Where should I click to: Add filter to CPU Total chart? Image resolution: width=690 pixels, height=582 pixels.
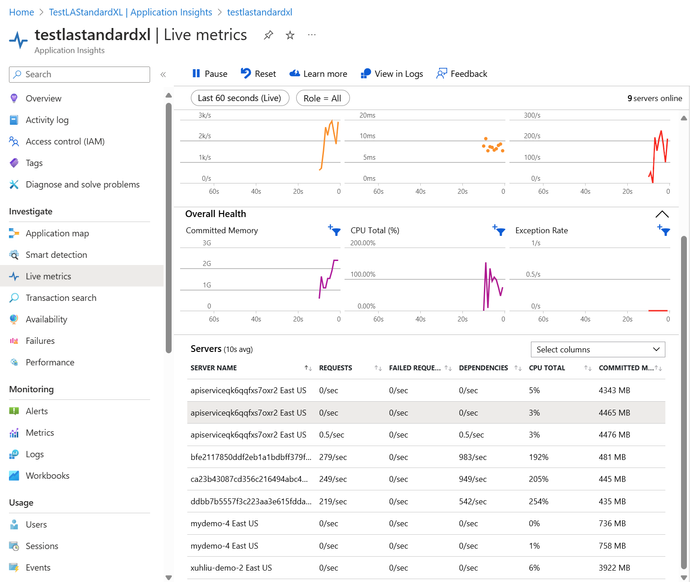tap(499, 230)
